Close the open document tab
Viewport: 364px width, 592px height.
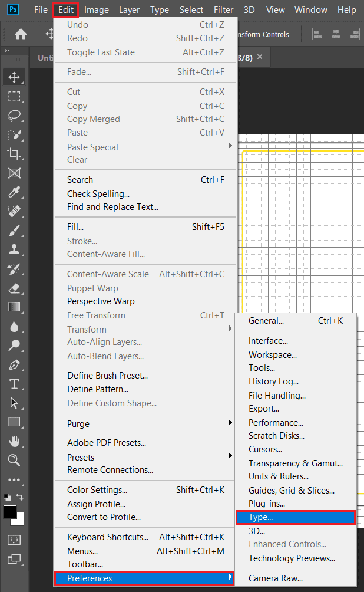click(260, 57)
